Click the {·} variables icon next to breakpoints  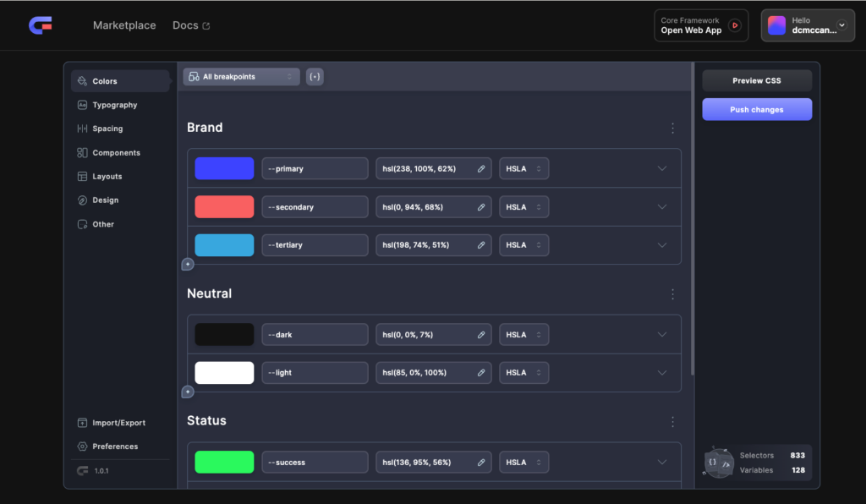(314, 76)
